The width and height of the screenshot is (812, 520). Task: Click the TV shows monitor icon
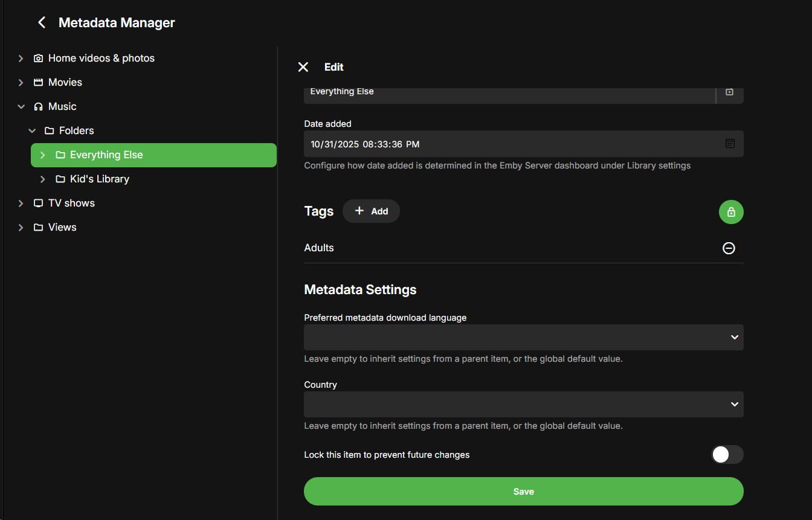(39, 204)
